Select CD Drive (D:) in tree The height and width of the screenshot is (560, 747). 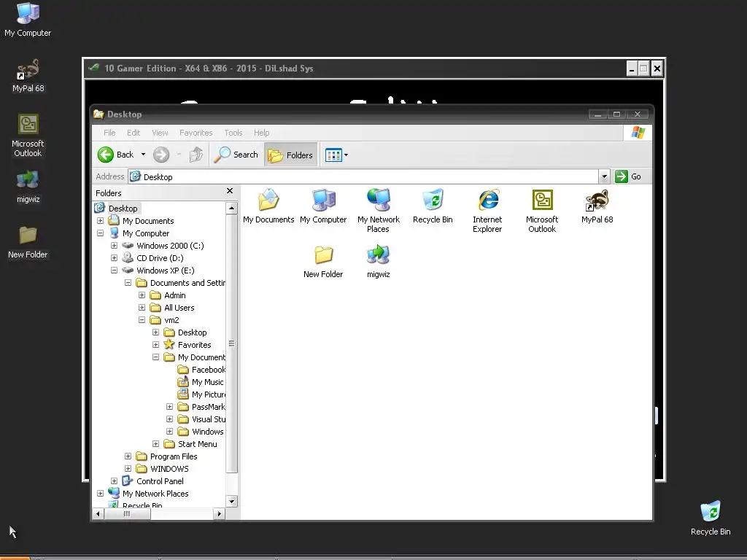160,258
